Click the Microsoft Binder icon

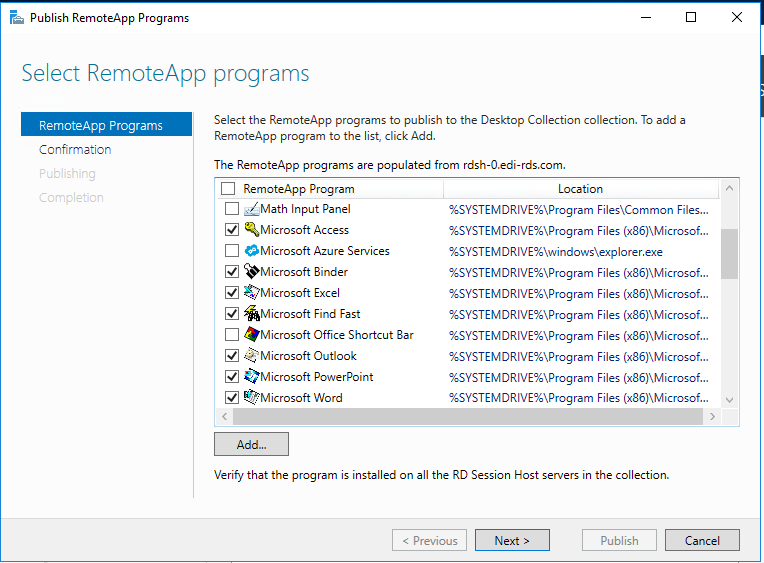251,272
